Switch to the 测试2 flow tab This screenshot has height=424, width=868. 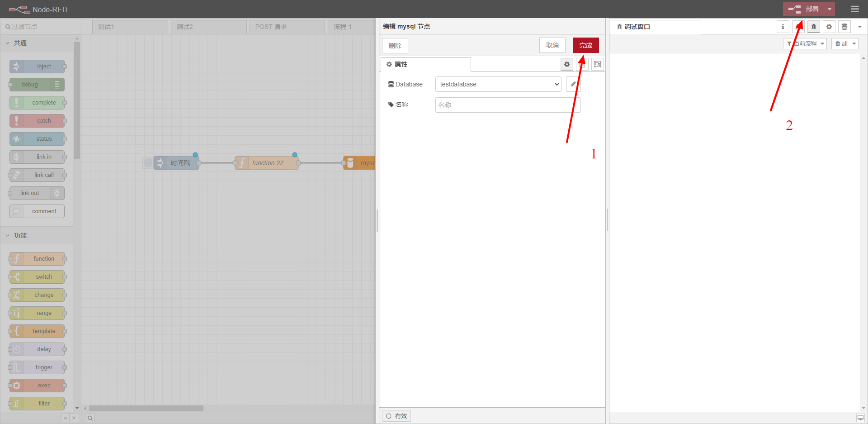pyautogui.click(x=208, y=27)
